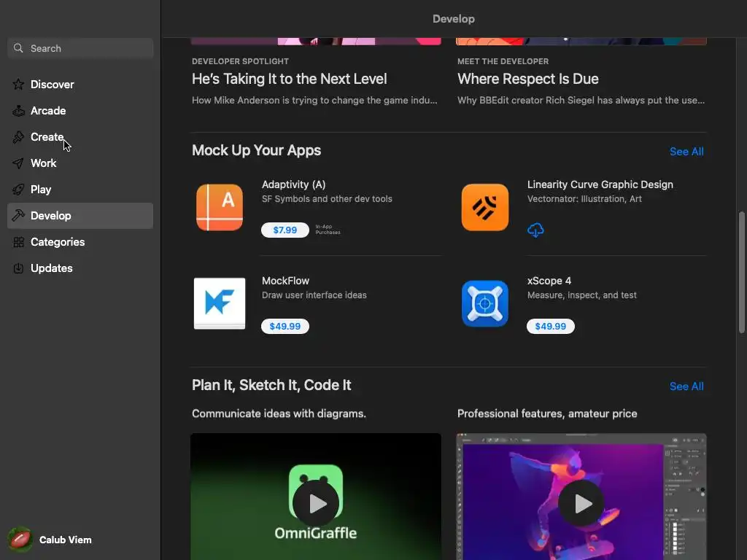
Task: Click "Measure, inspect, and test" subtitle
Action: pos(581,295)
